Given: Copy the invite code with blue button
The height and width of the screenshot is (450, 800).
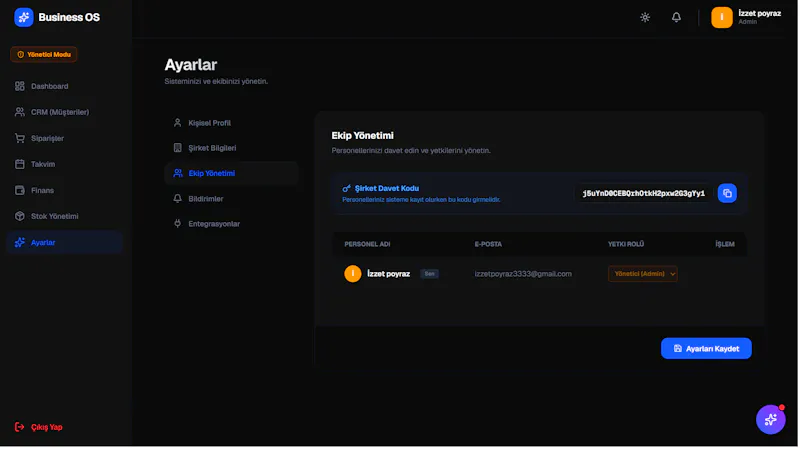Looking at the screenshot, I should tap(729, 194).
